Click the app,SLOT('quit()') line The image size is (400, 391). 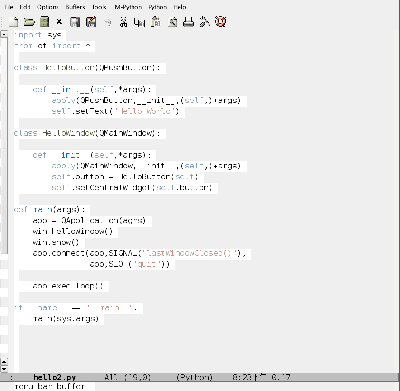click(130, 264)
